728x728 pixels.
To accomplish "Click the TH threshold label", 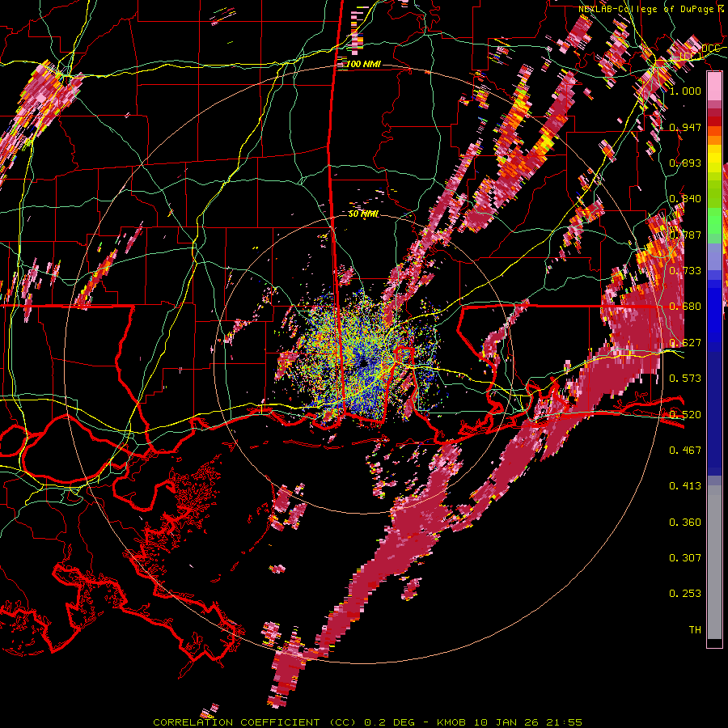I will click(695, 630).
